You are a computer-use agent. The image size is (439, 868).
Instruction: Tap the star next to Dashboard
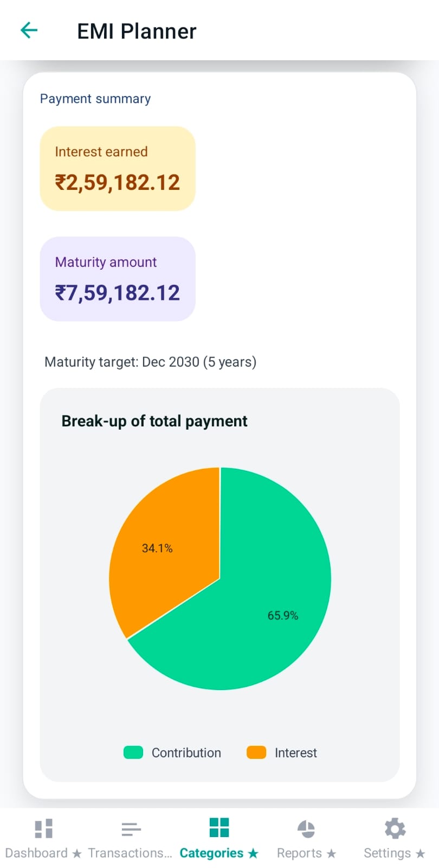(x=78, y=853)
